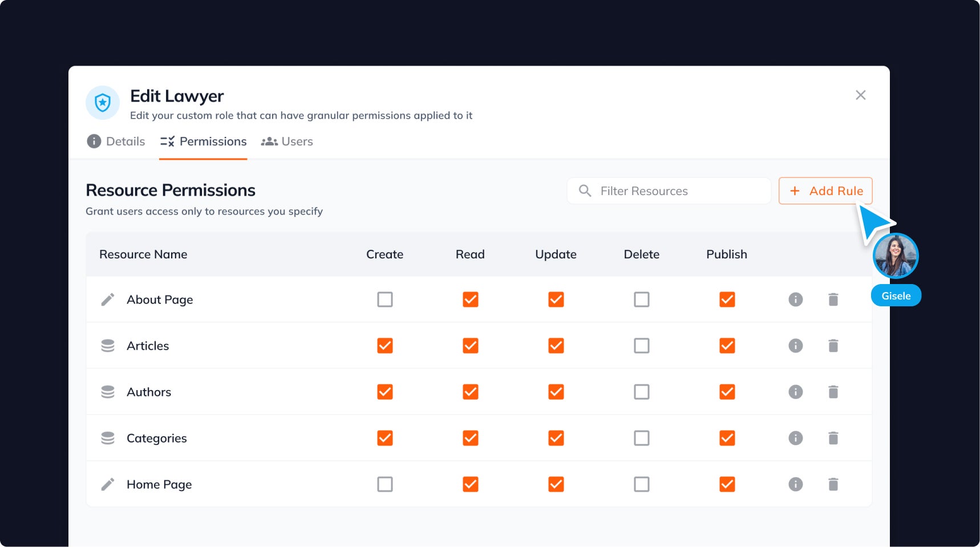
Task: Enable Delete permission for Home Page
Action: (x=642, y=484)
